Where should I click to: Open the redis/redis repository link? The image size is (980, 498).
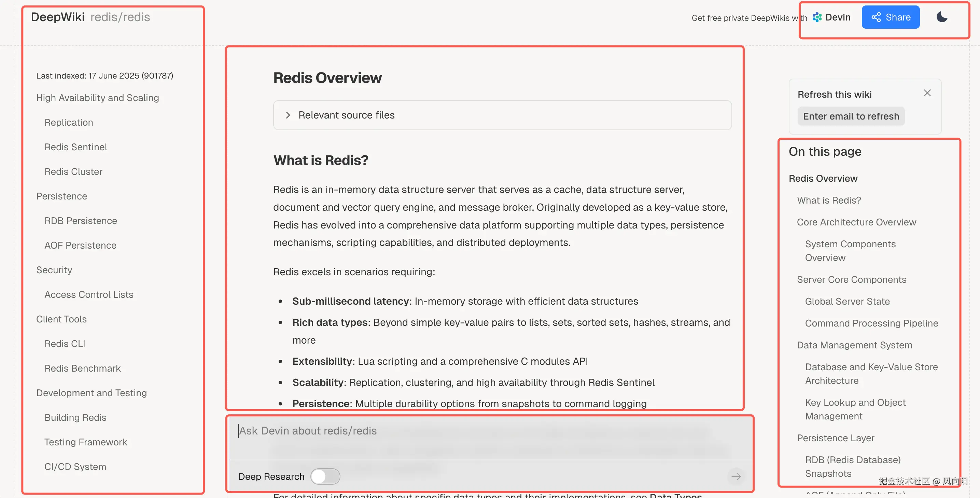point(120,17)
